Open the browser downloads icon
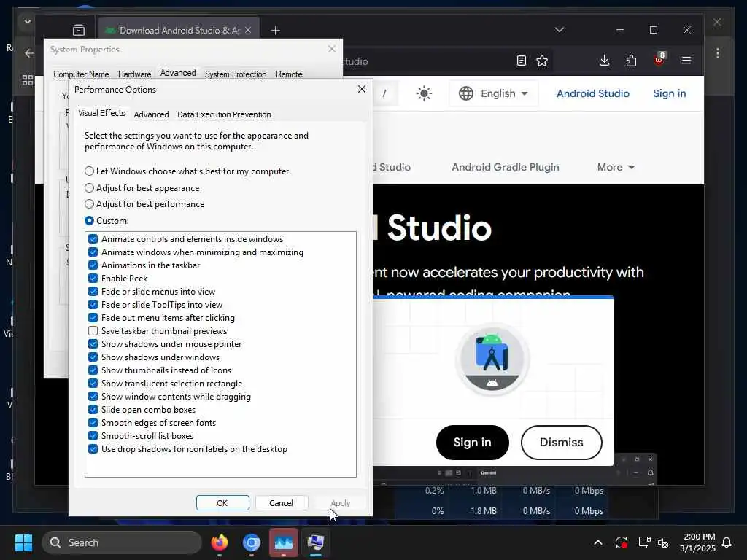Image resolution: width=747 pixels, height=560 pixels. point(604,61)
